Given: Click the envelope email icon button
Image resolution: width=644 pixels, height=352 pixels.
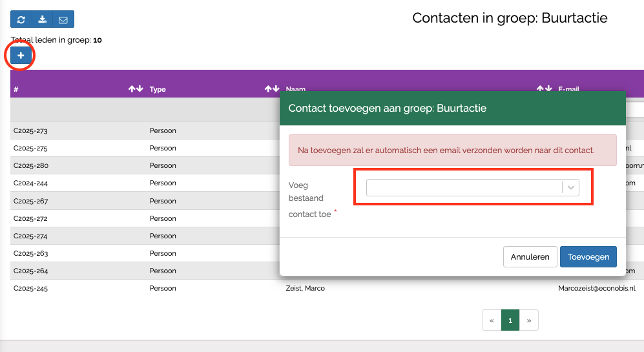Looking at the screenshot, I should [x=63, y=19].
